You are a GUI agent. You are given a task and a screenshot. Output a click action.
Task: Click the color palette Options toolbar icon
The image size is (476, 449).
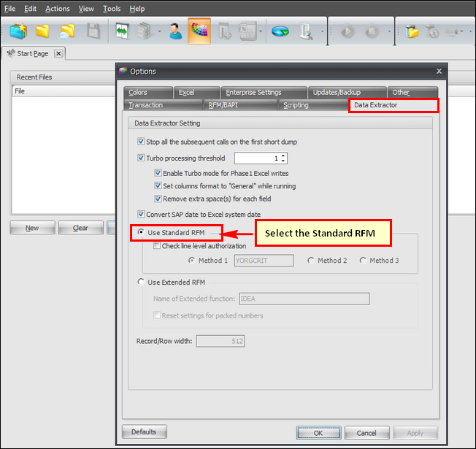click(199, 31)
